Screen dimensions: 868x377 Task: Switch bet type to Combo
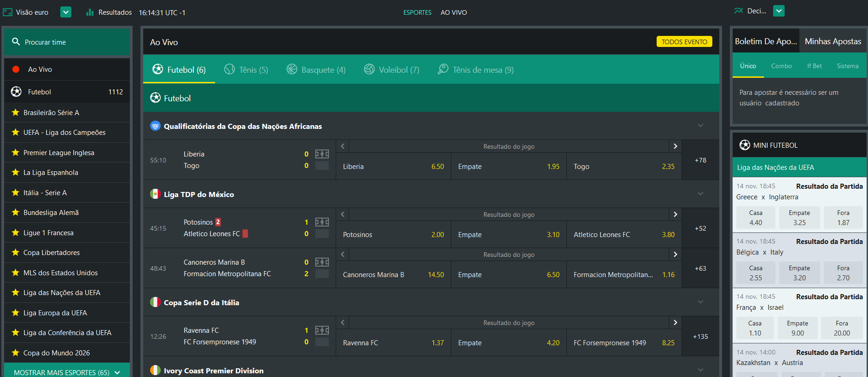[x=781, y=66]
